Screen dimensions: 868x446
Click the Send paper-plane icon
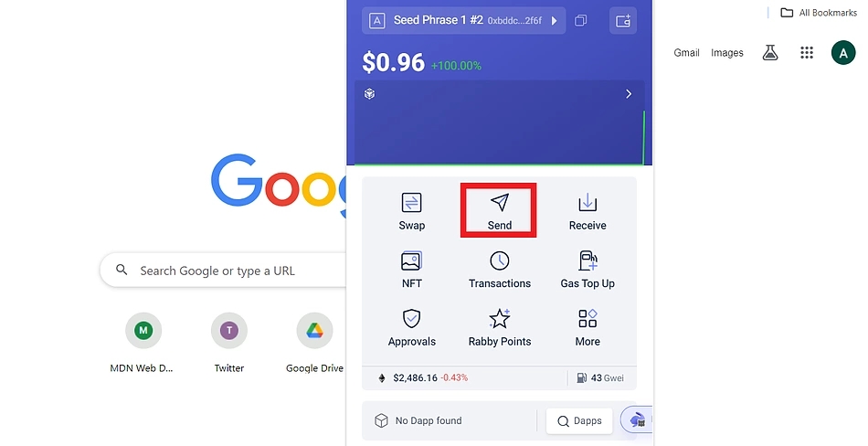(x=499, y=202)
